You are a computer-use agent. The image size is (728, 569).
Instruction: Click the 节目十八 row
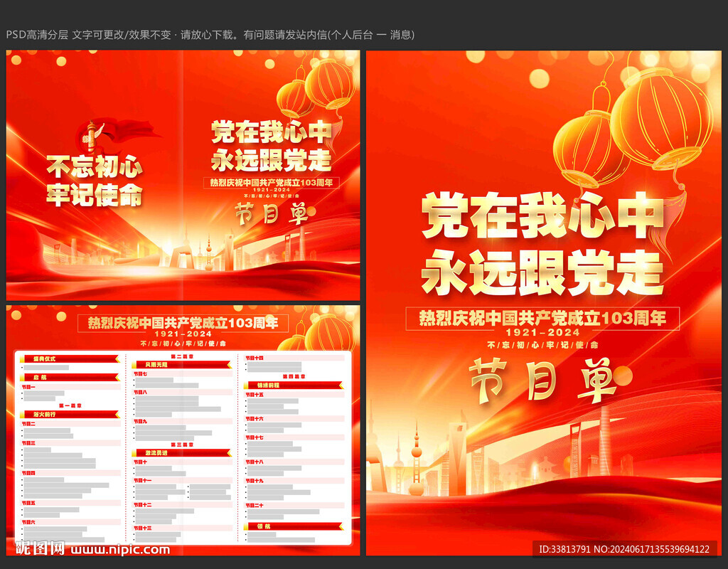pos(294,462)
